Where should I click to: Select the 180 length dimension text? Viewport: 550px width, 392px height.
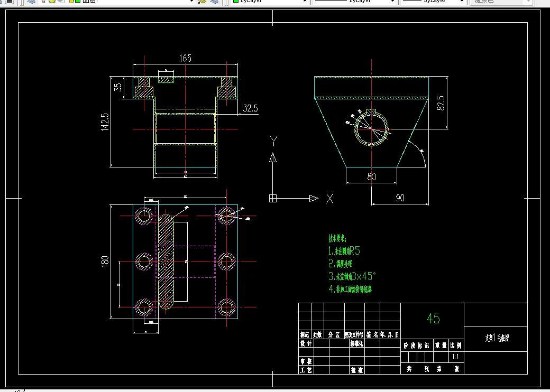click(x=105, y=262)
